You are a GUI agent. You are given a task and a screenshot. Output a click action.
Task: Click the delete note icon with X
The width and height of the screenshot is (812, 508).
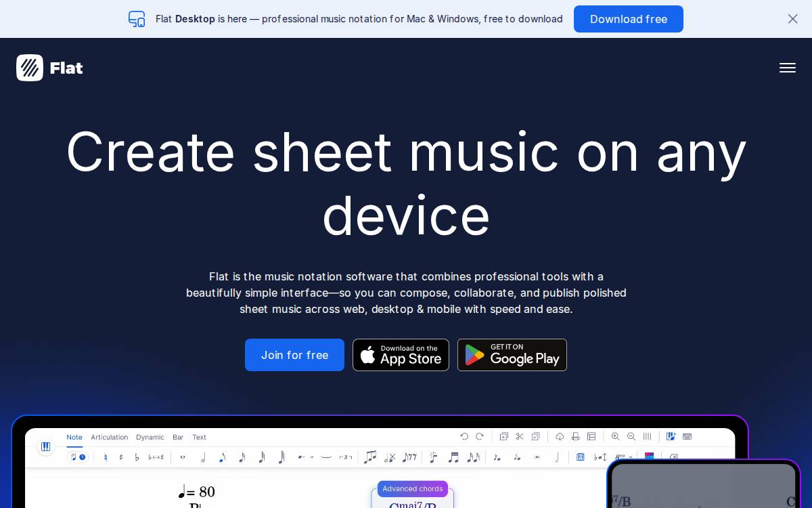[x=389, y=458]
